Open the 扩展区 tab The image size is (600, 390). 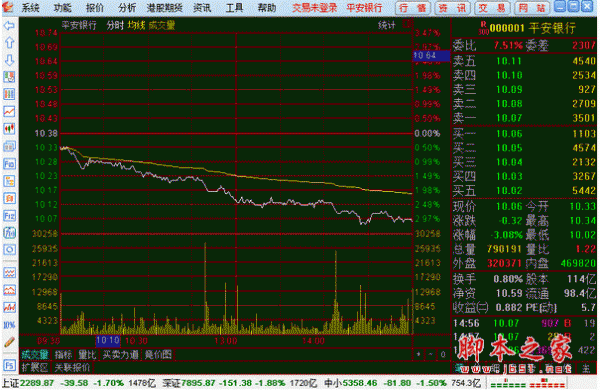(35, 367)
